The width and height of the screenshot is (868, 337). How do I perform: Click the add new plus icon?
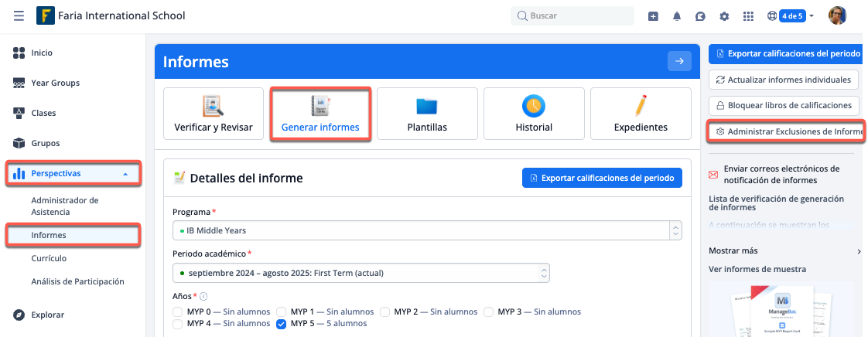tap(653, 16)
